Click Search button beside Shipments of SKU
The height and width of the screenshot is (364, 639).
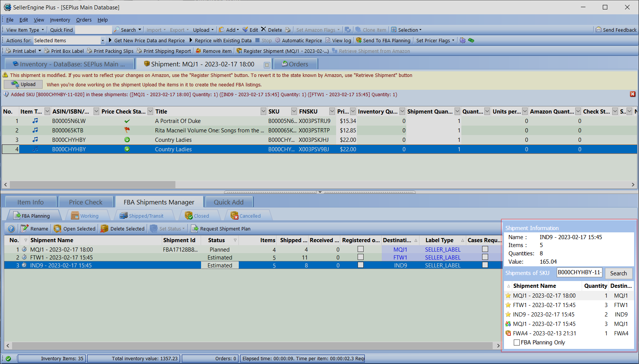(x=618, y=273)
